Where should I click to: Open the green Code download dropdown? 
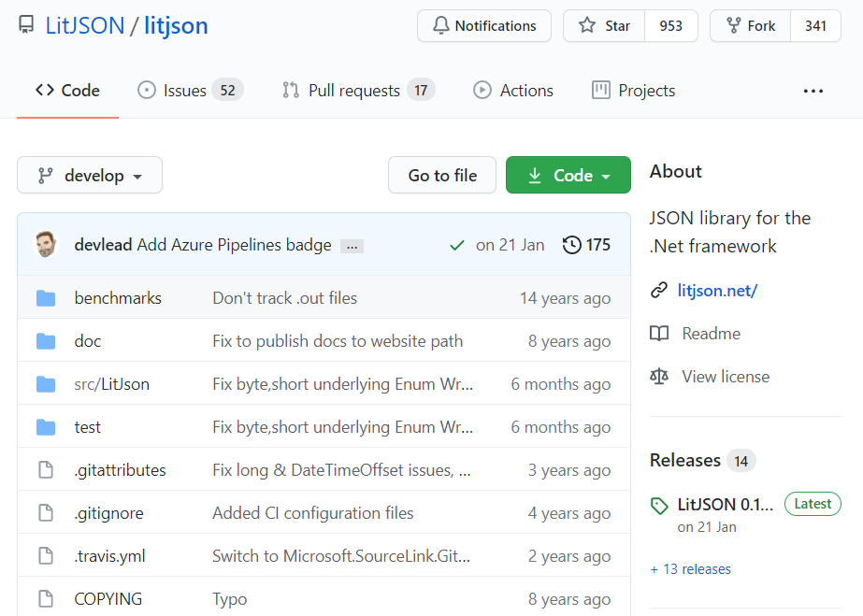(x=568, y=175)
